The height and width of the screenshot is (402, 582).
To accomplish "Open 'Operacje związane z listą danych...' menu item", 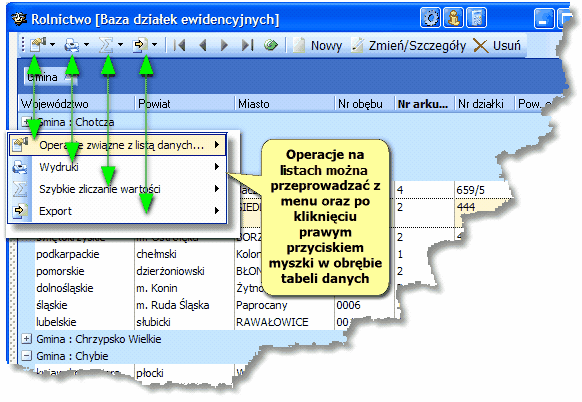I will [118, 145].
